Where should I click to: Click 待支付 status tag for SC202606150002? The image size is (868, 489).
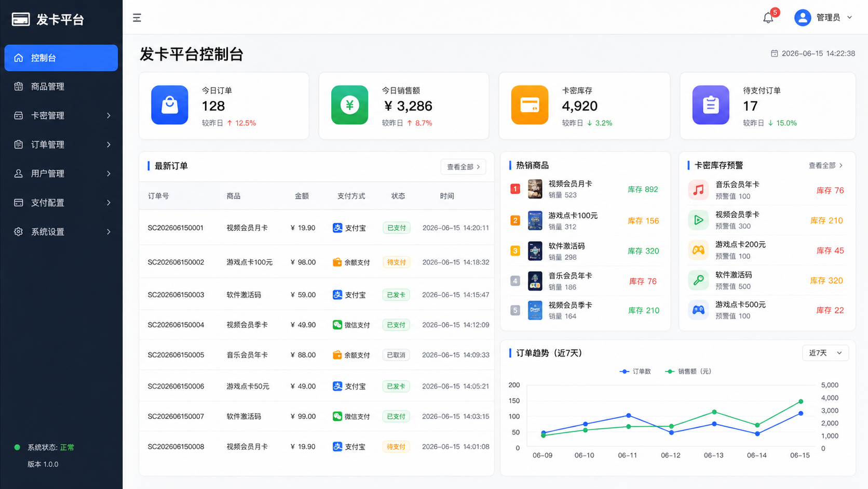397,262
